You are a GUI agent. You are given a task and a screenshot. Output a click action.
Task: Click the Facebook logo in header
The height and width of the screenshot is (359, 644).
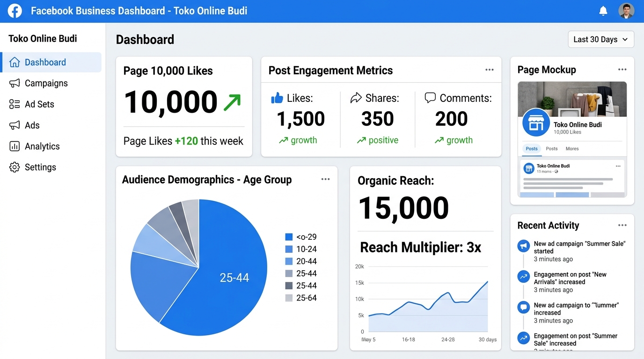(15, 11)
